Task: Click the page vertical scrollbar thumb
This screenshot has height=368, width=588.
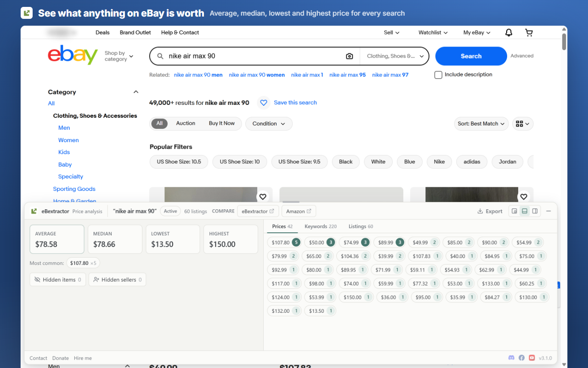Action: click(564, 41)
